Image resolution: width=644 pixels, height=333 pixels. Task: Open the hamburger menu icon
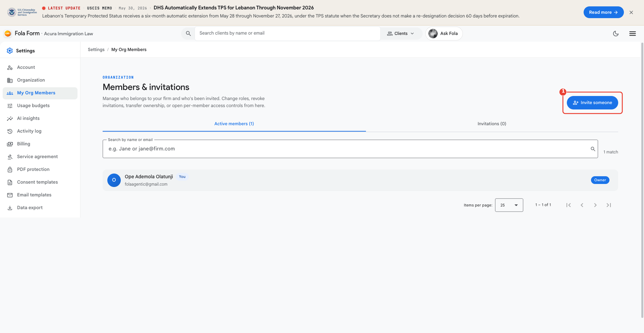632,33
